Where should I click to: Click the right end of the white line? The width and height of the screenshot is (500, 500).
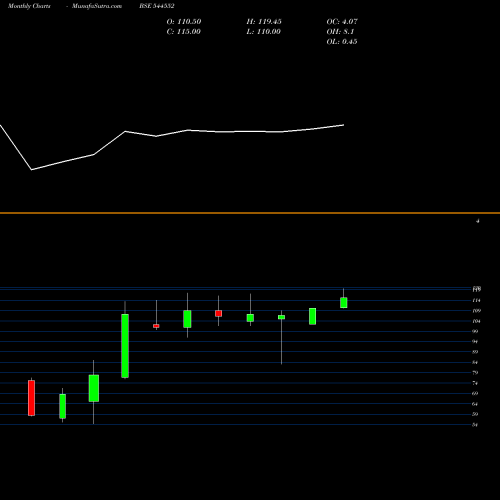click(344, 125)
